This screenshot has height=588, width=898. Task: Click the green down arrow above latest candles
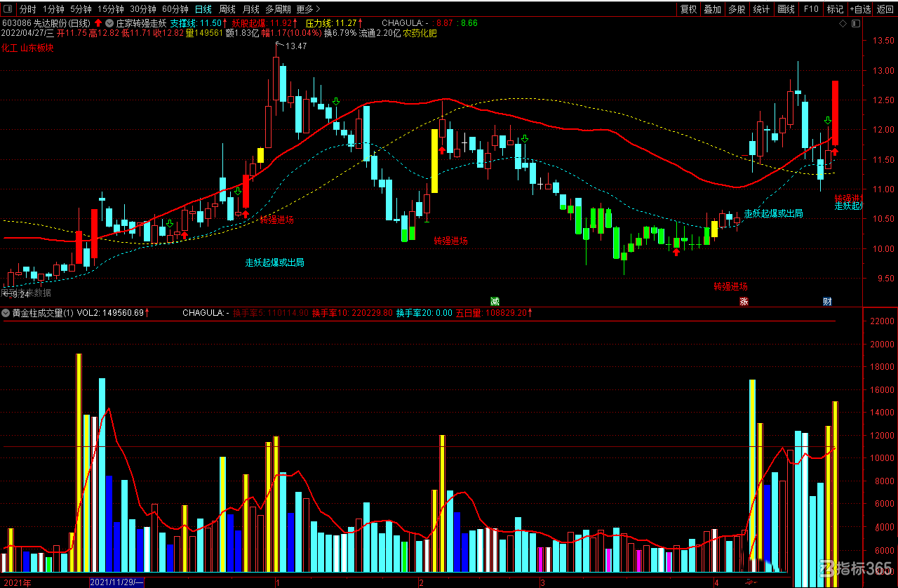click(828, 121)
